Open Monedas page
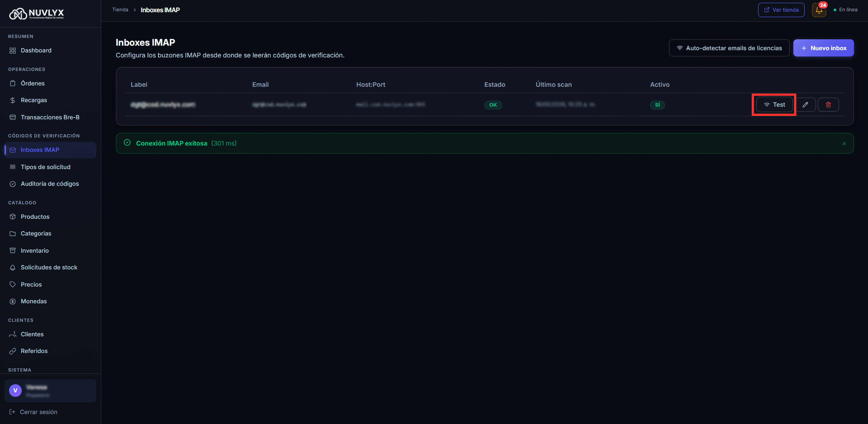Viewport: 868px width, 424px height. pyautogui.click(x=50, y=302)
